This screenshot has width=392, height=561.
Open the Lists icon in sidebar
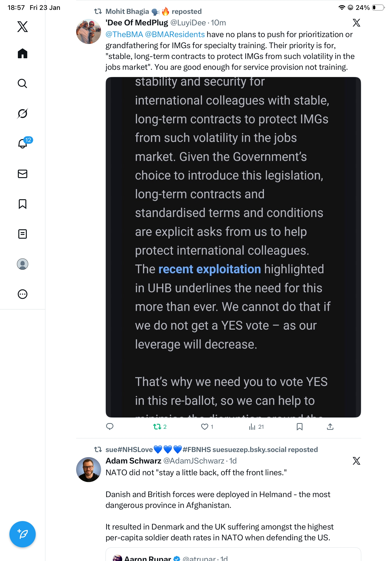click(x=23, y=234)
